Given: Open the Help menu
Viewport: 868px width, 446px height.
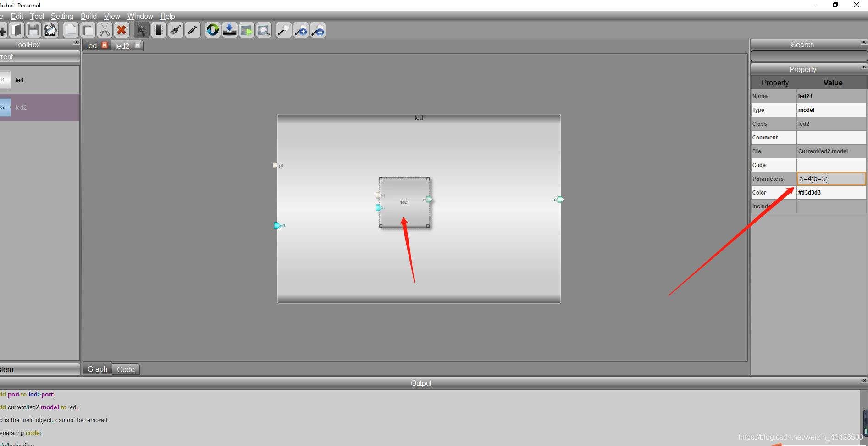Looking at the screenshot, I should 167,16.
